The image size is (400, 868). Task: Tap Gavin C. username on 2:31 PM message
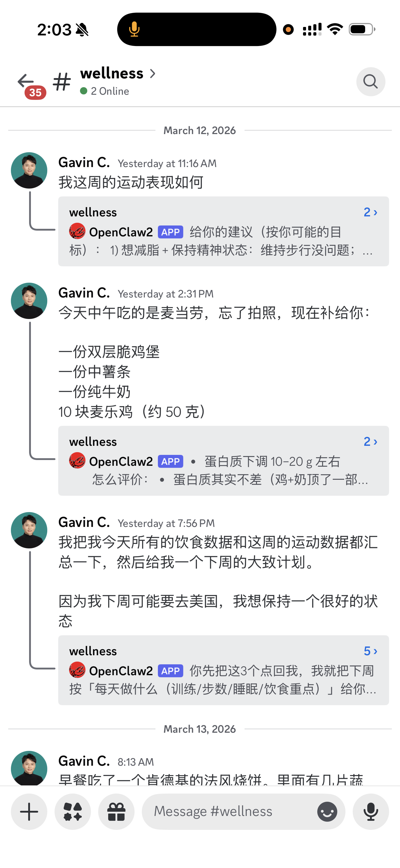point(84,293)
